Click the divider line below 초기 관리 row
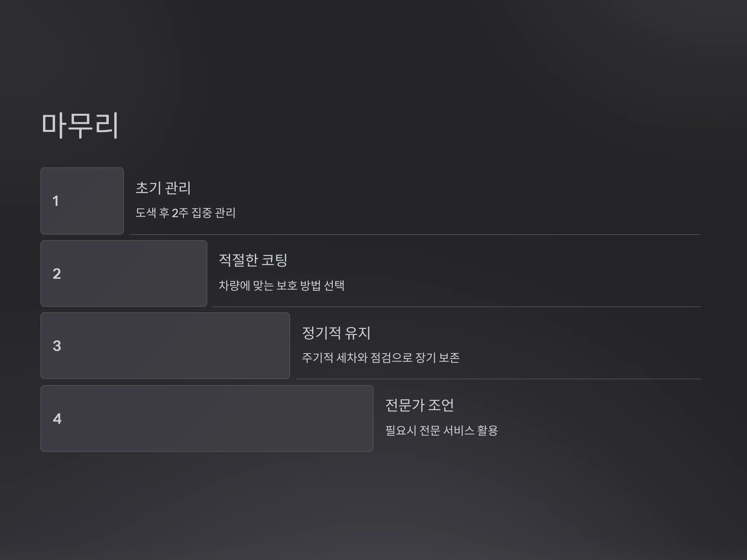The image size is (747, 560). pos(415,234)
